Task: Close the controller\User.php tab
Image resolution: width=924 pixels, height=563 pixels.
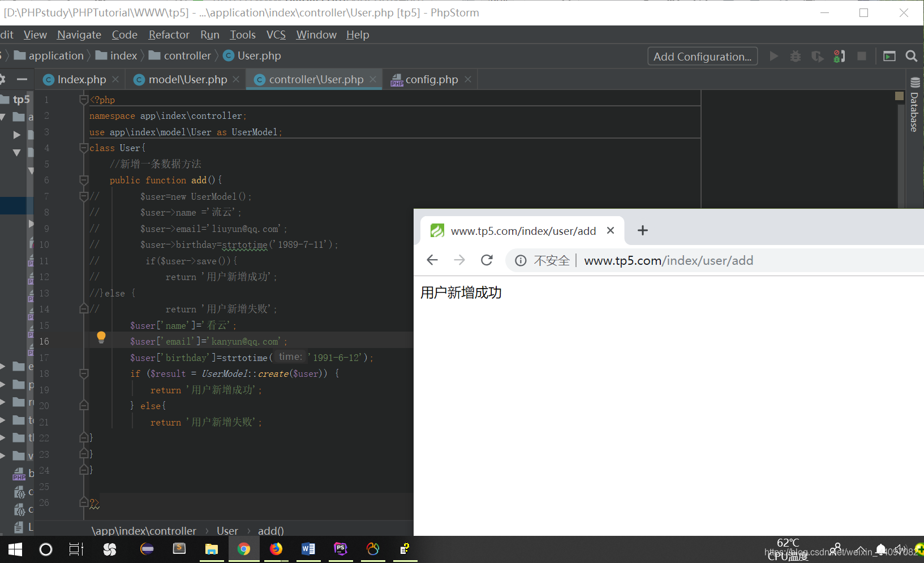Action: tap(372, 79)
